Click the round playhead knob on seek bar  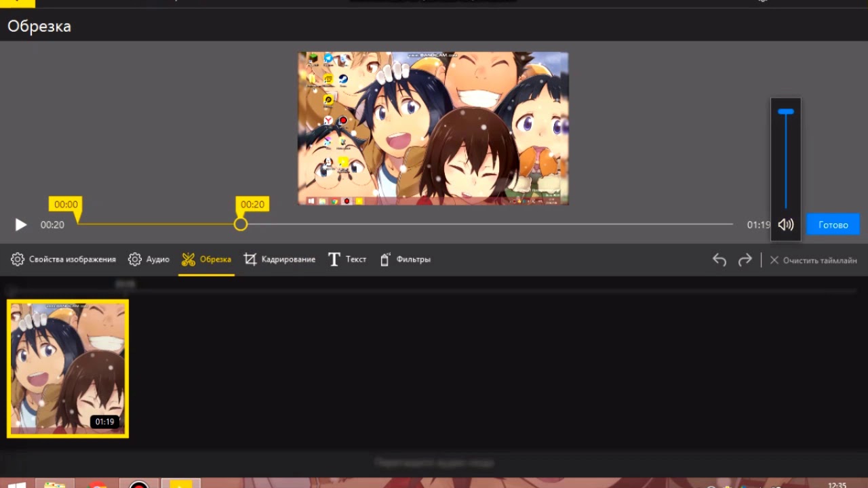[x=241, y=224]
